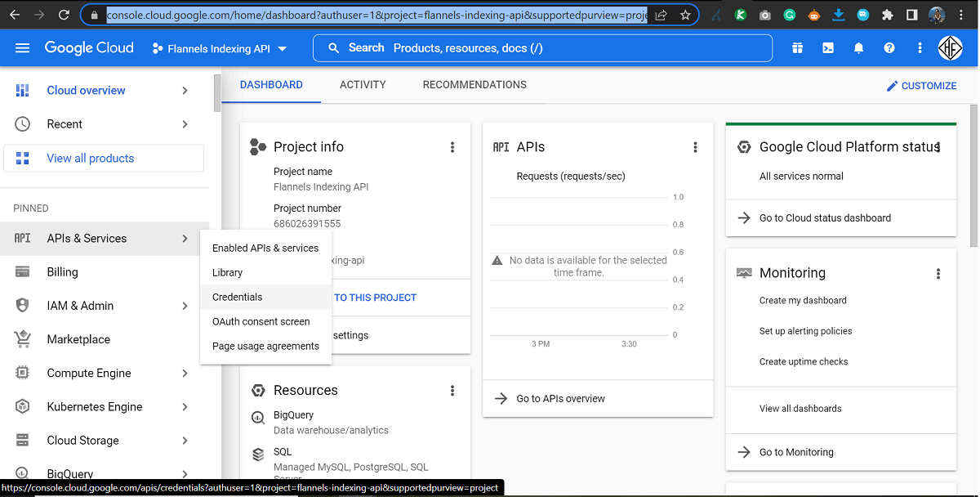
Task: Open the free trial gift icon
Action: point(797,48)
